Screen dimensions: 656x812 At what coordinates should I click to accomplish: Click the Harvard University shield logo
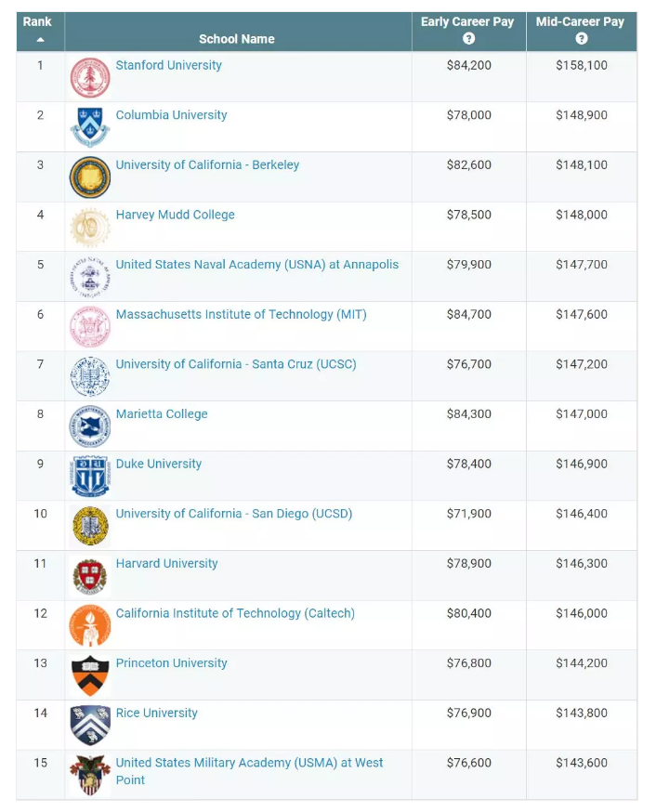(90, 576)
